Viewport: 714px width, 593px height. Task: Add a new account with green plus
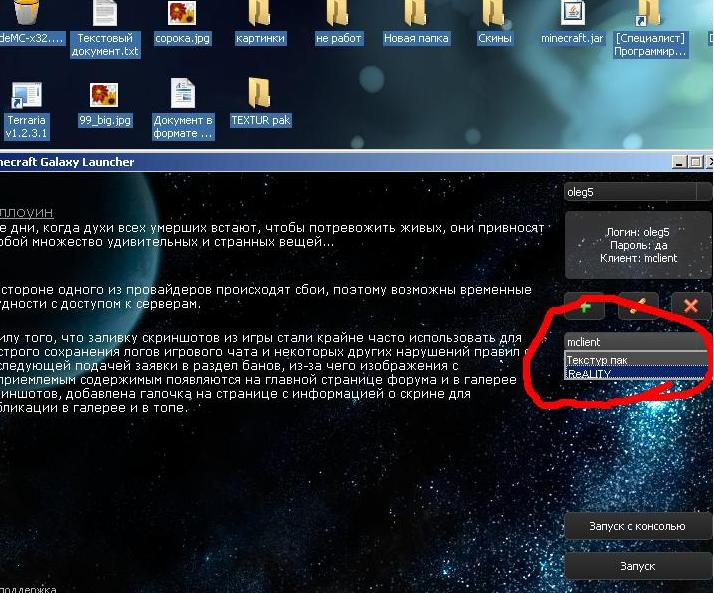pos(585,307)
